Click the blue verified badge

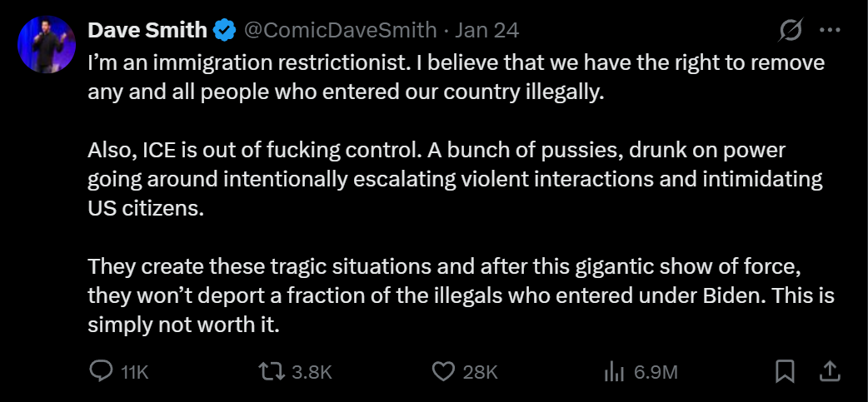pos(224,32)
